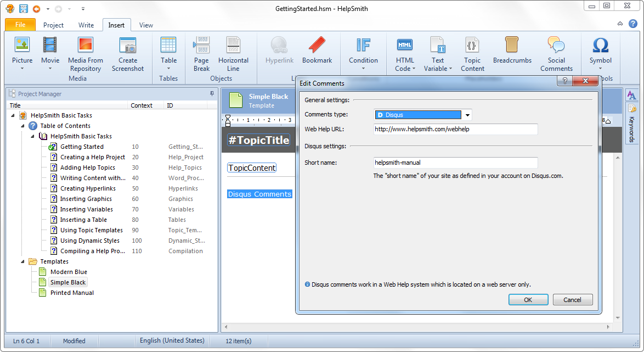Click the Context column header
Image resolution: width=644 pixels, height=352 pixels.
[146, 105]
